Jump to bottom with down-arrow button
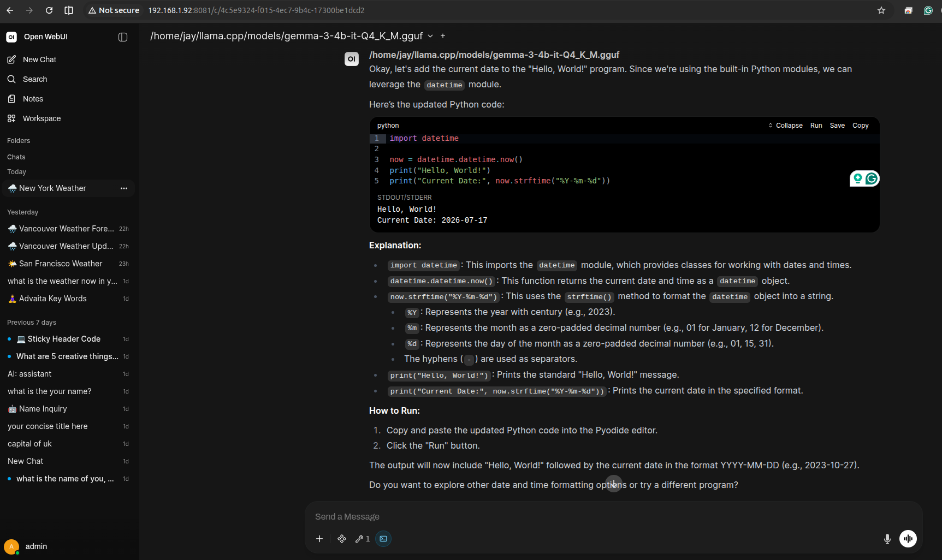 (614, 484)
